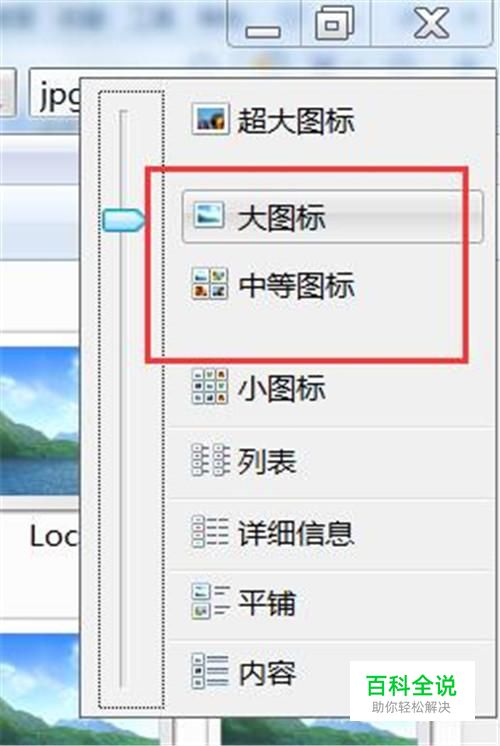The height and width of the screenshot is (746, 500).
Task: Click the Large Icons (大图标) icon
Action: (x=209, y=215)
